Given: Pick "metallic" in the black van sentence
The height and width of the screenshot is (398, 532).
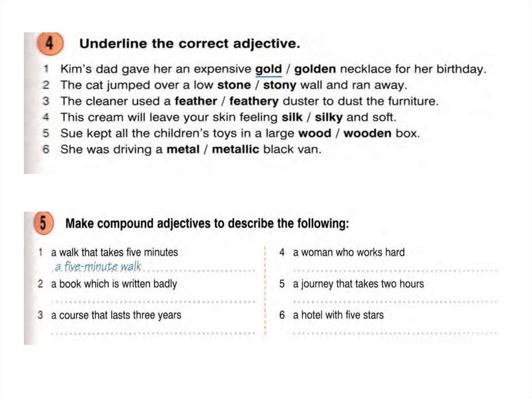Looking at the screenshot, I should (x=236, y=149).
